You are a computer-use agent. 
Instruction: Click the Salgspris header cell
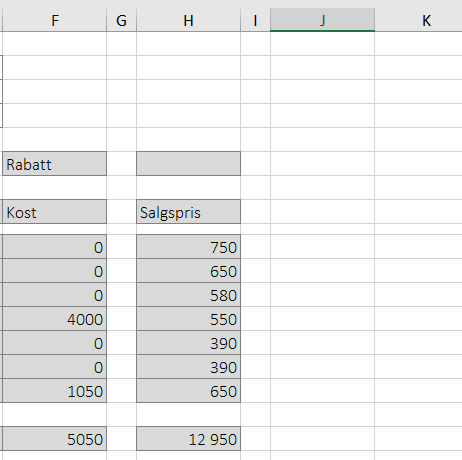point(188,212)
